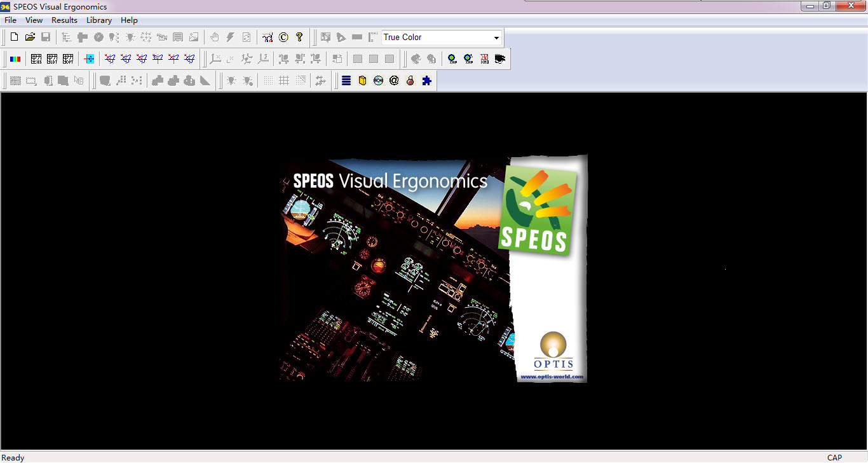Click the copyright symbol icon
The width and height of the screenshot is (868, 463).
(x=283, y=38)
